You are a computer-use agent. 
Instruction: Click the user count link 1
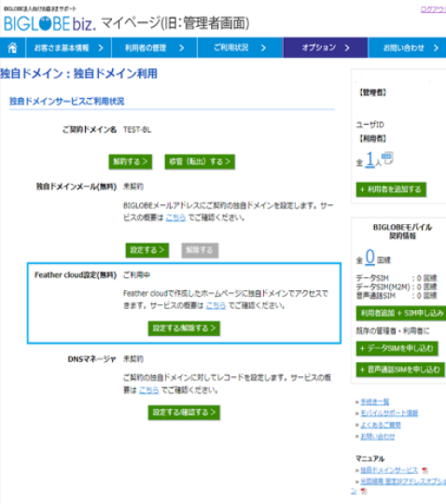(370, 160)
